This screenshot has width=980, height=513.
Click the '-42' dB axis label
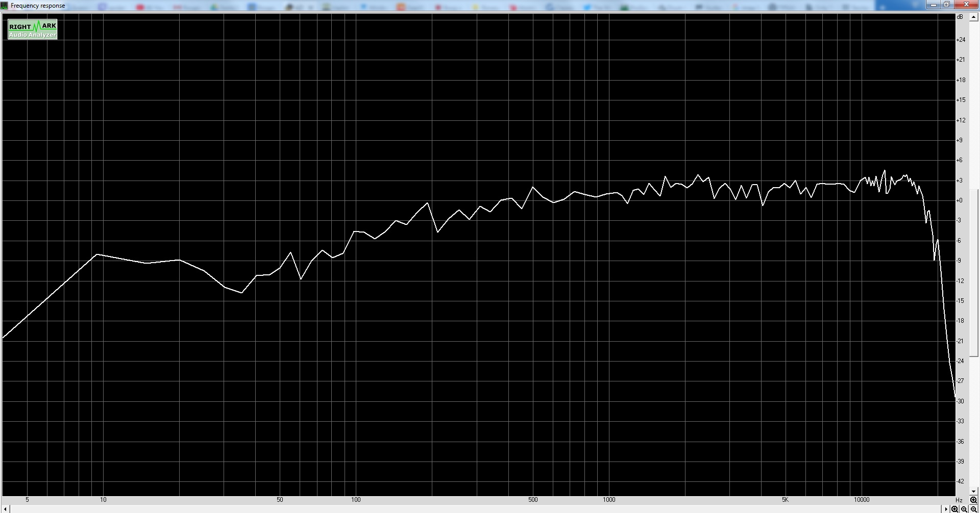(960, 481)
